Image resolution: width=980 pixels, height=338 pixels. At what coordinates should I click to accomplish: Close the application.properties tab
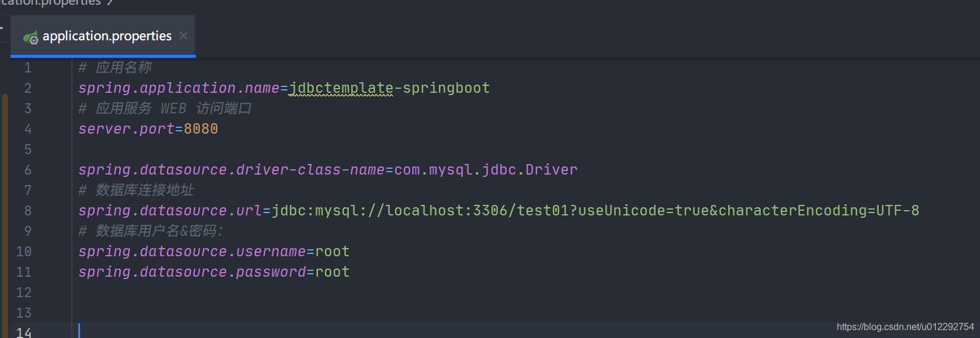coord(183,36)
